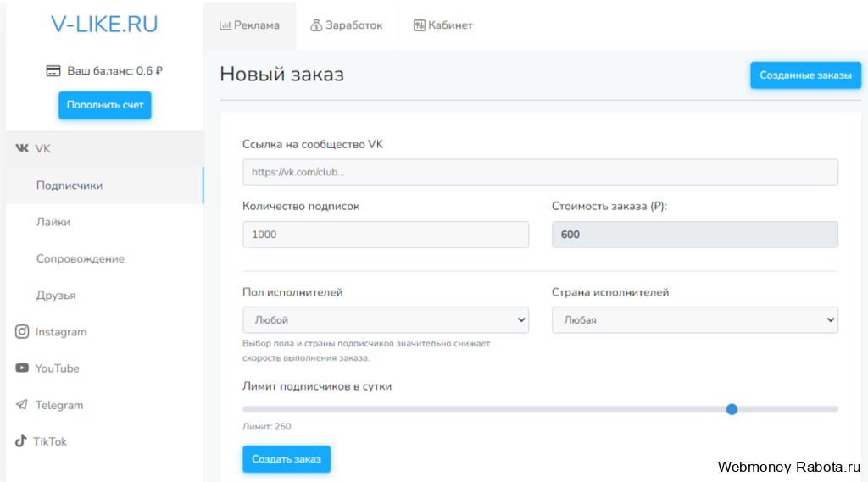Click the Количество подписок field
The height and width of the screenshot is (482, 868).
coord(386,235)
